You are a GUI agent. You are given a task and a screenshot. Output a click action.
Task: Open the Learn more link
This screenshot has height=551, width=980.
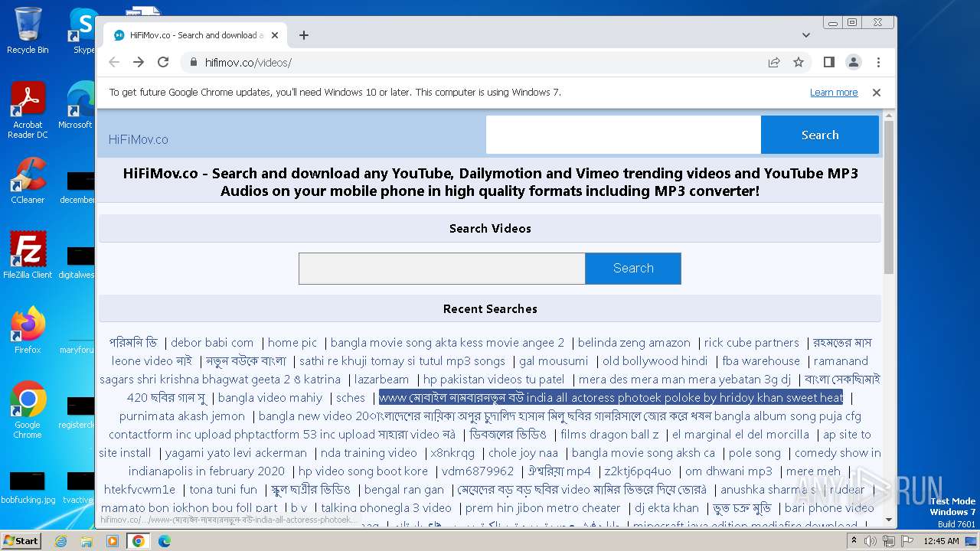click(x=834, y=93)
